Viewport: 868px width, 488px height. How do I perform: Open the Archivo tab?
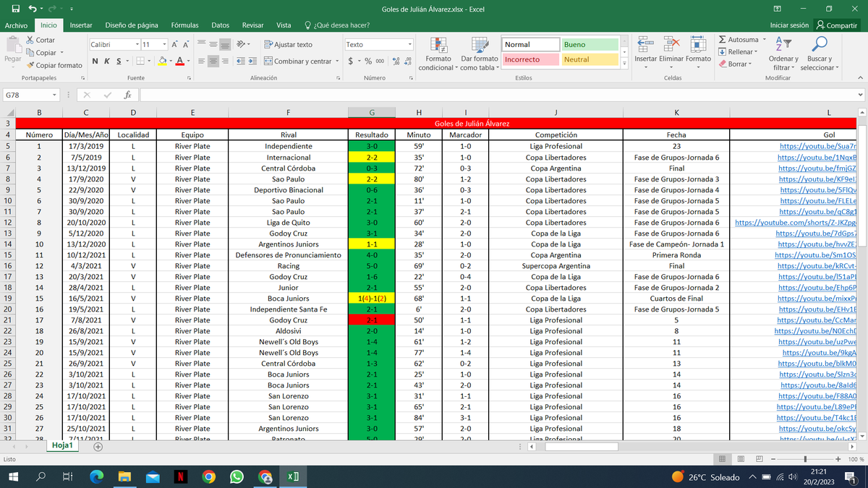click(x=16, y=25)
